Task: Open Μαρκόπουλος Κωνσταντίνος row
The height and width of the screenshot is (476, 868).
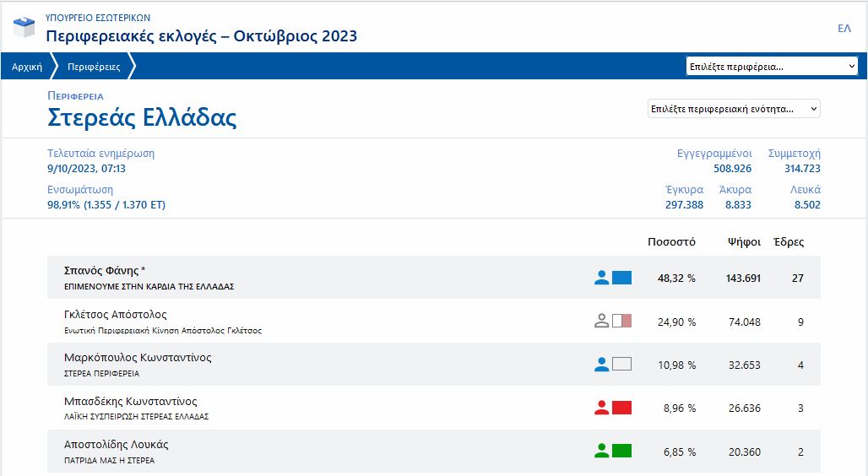Action: coord(138,358)
